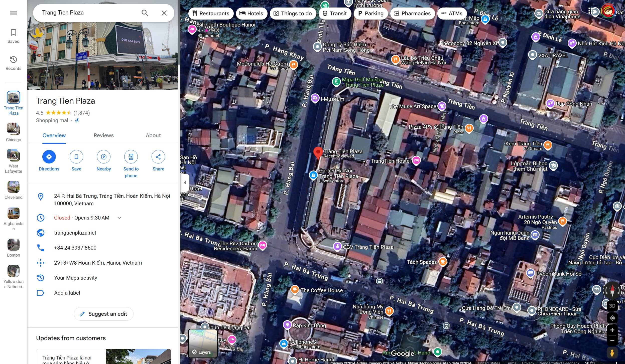Click the Save bookmark icon
This screenshot has height=364, width=625.
tap(76, 157)
